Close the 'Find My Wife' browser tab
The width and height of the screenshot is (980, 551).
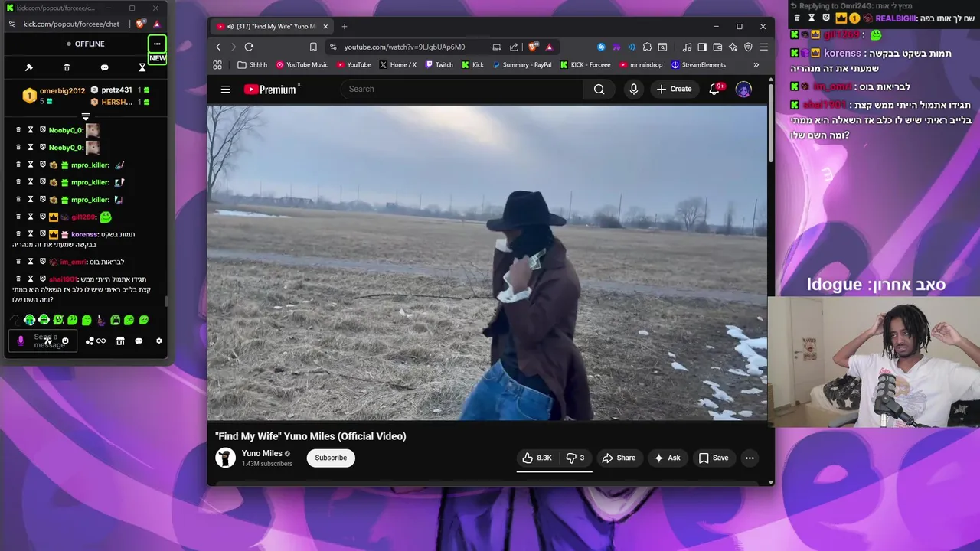click(325, 26)
